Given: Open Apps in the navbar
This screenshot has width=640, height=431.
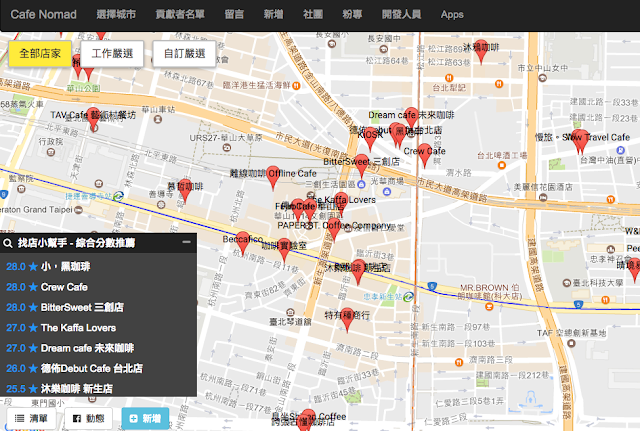Looking at the screenshot, I should [452, 14].
